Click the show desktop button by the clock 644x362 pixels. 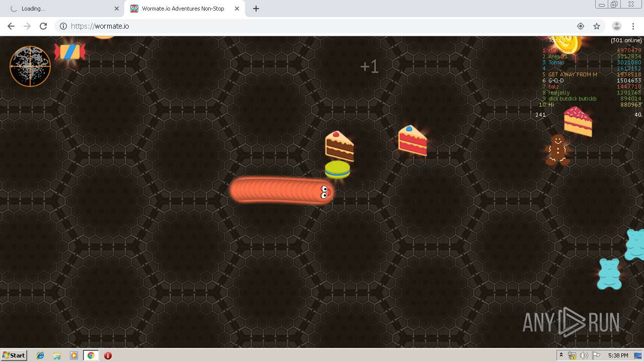coord(639,355)
